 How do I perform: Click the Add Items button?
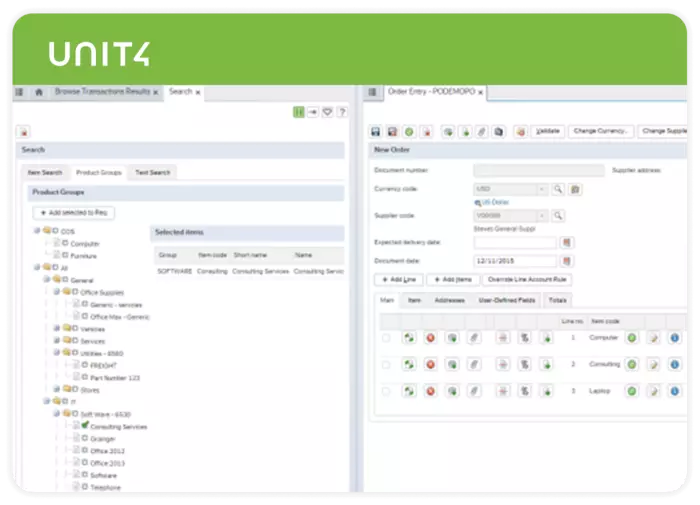(x=453, y=280)
